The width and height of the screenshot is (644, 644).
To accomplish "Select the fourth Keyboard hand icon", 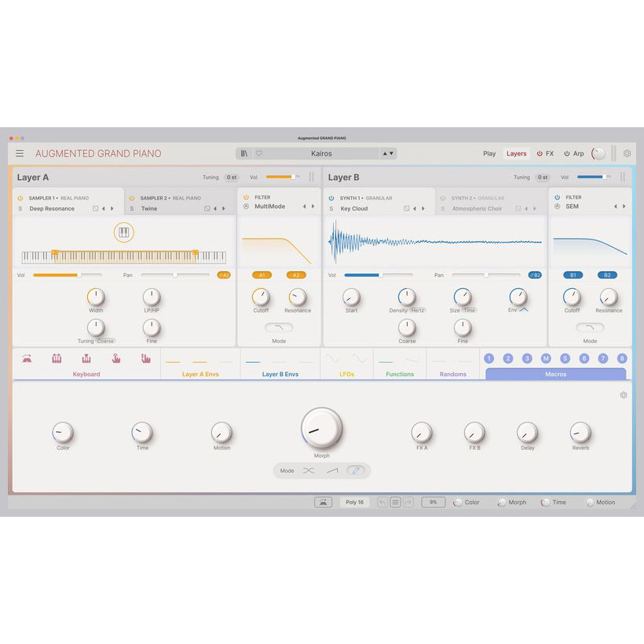I will (x=116, y=359).
